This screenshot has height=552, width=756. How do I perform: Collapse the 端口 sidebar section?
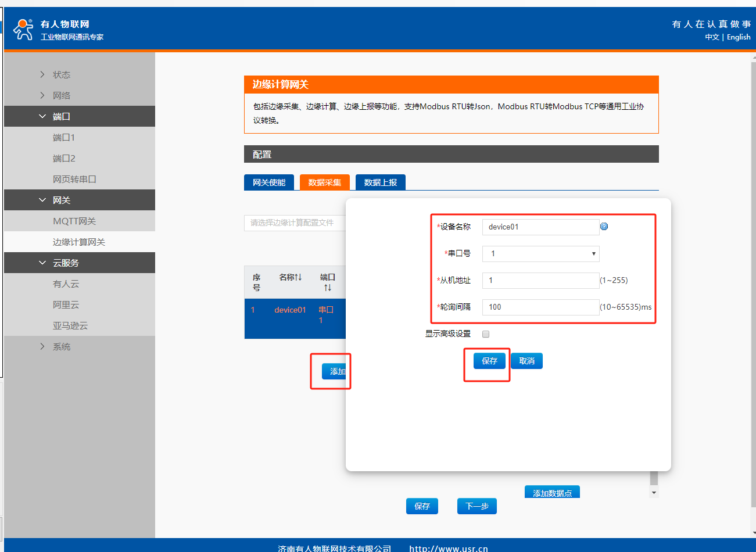61,116
